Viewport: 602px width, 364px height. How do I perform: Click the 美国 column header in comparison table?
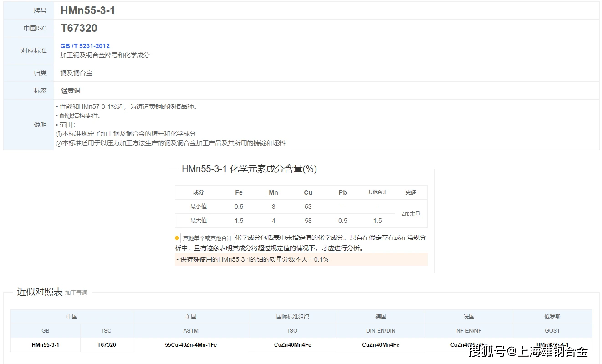[x=190, y=316]
